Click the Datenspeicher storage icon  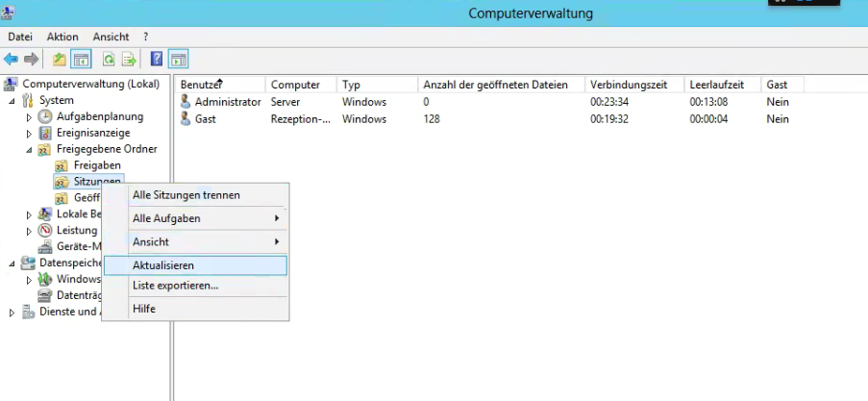[28, 263]
